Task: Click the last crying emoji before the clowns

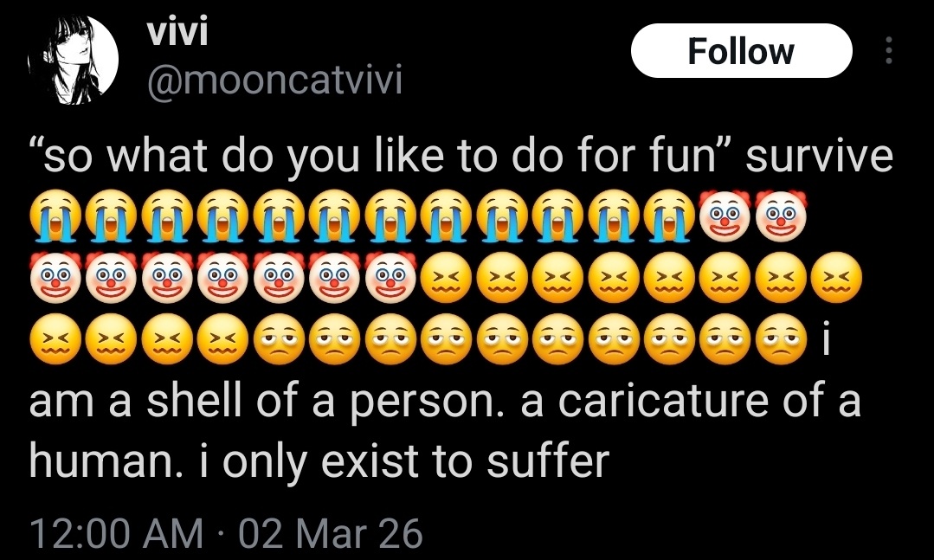Action: 671,215
